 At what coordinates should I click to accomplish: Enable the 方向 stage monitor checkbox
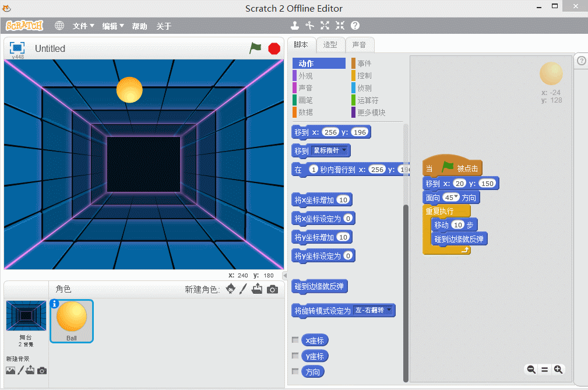pyautogui.click(x=295, y=371)
